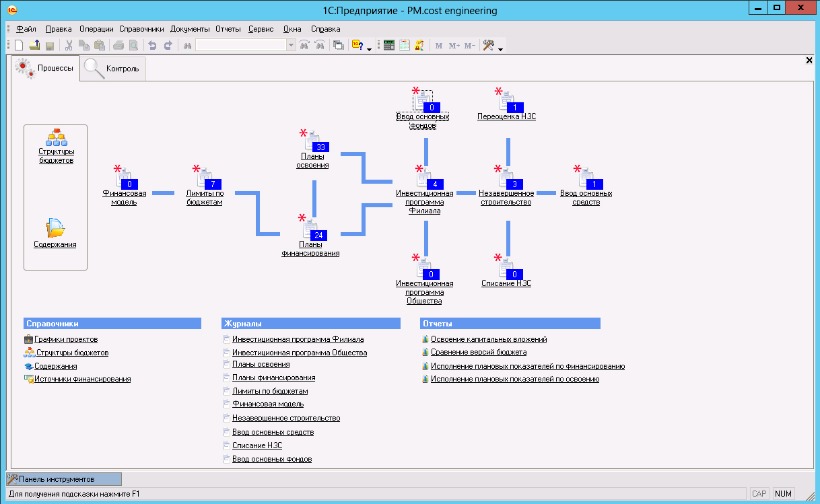This screenshot has height=504, width=820.
Task: Open the Ввод основных фондов node icon
Action: 424,101
